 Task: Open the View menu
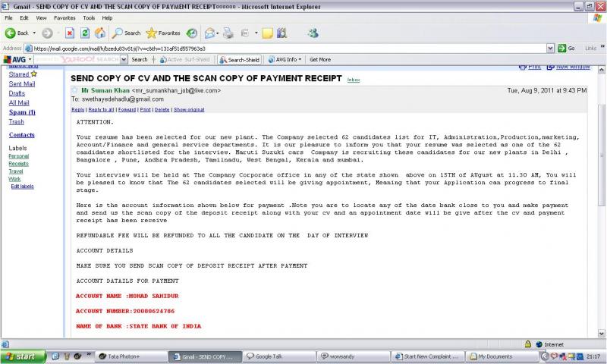pos(41,17)
